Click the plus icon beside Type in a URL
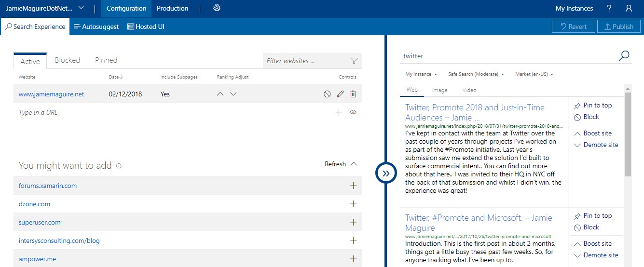 (339, 112)
